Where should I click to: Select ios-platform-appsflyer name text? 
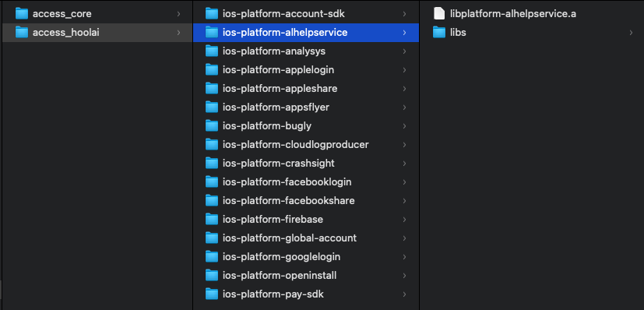point(276,107)
